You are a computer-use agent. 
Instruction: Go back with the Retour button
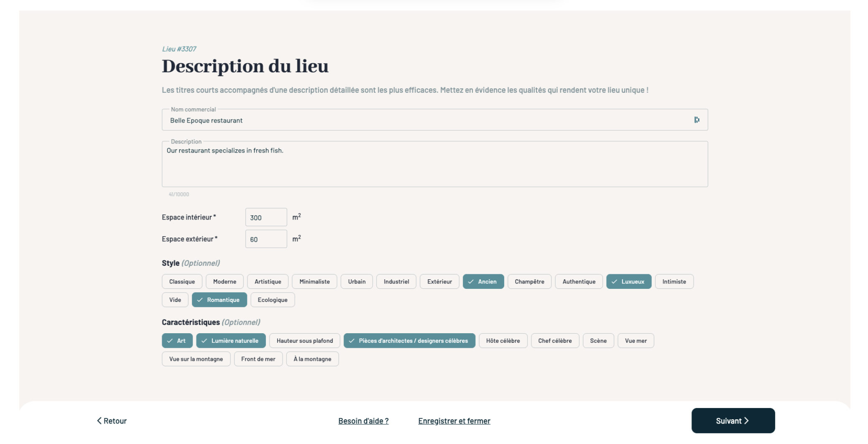click(112, 421)
